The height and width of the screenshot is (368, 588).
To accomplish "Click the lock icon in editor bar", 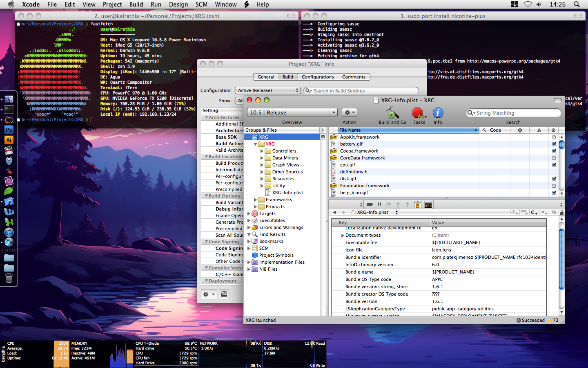I will [x=562, y=213].
